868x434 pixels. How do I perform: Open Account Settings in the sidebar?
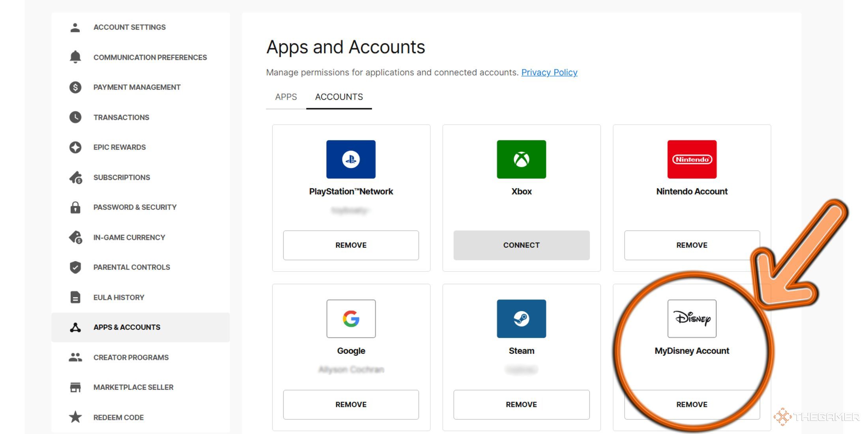click(140, 27)
